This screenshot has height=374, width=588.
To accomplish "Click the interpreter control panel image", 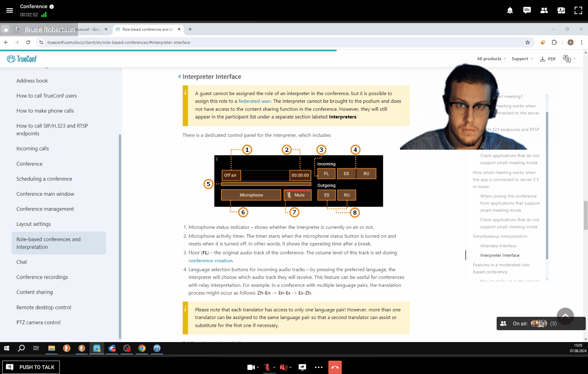I will pos(298,181).
